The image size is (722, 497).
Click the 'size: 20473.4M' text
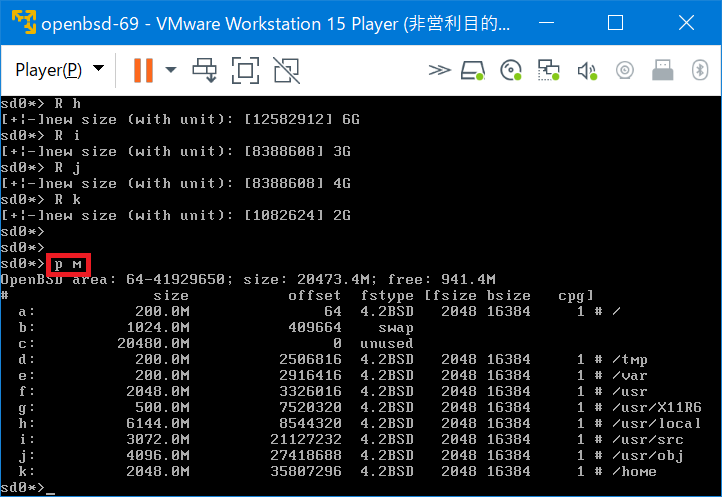310,279
